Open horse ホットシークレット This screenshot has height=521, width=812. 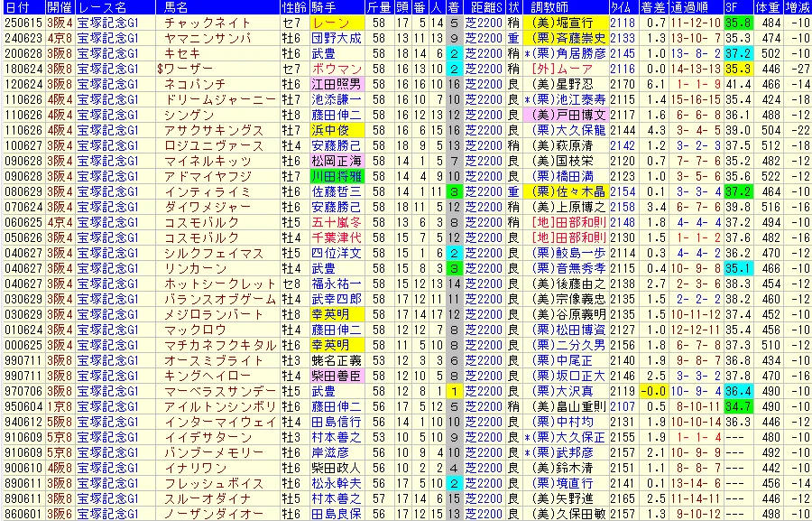pos(220,284)
